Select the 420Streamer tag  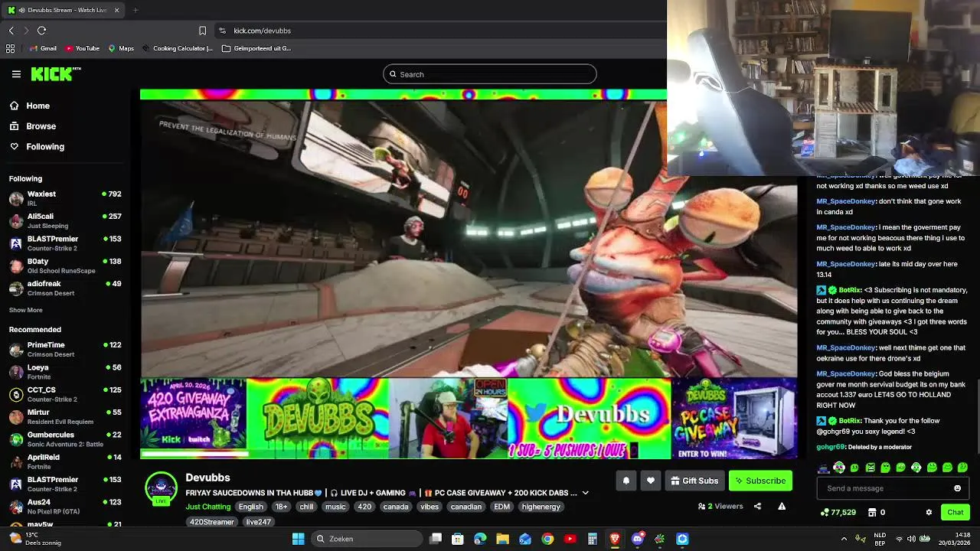pyautogui.click(x=212, y=522)
